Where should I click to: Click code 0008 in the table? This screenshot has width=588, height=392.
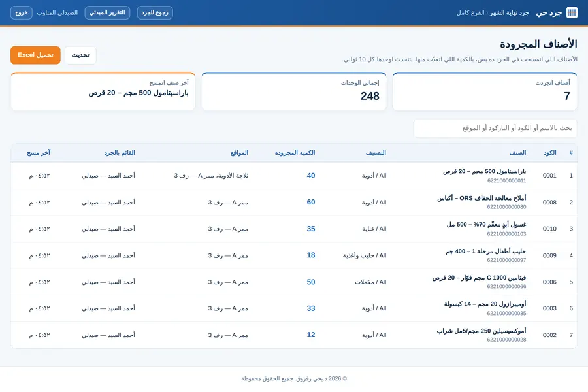(x=549, y=202)
